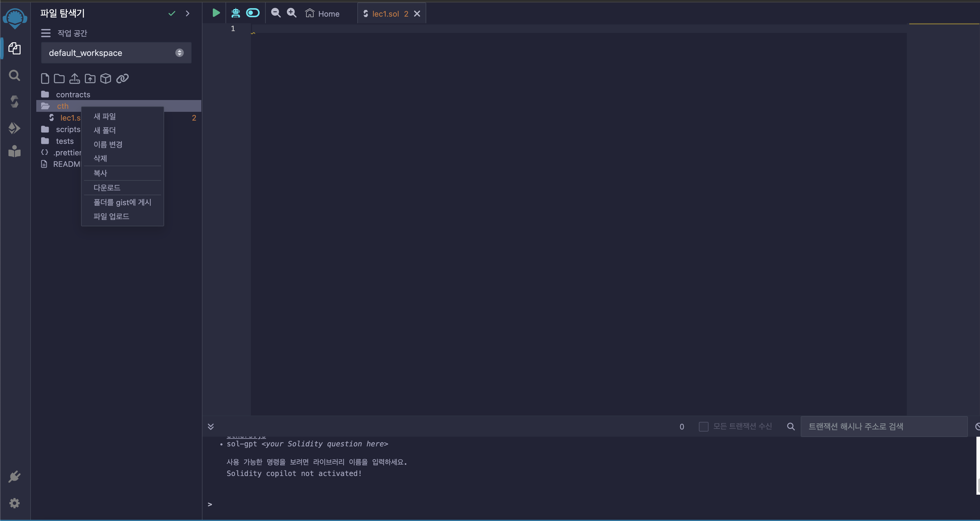The image size is (980, 521).
Task: Select 삭제 in context menu
Action: pyautogui.click(x=100, y=158)
